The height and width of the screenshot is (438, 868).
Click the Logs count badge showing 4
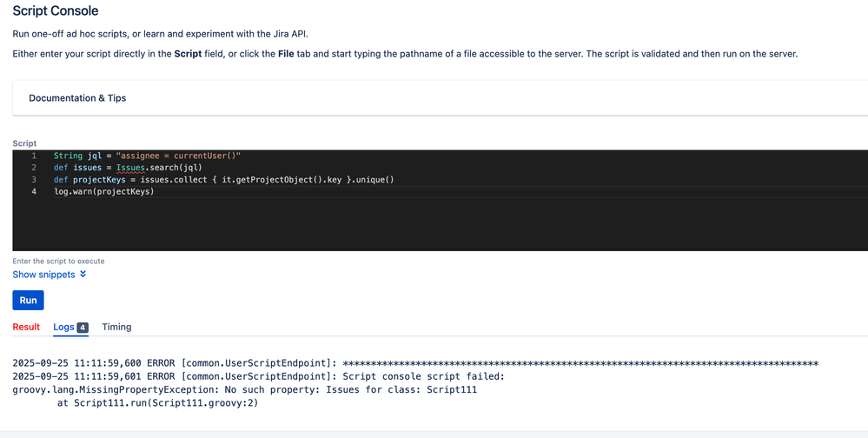[83, 328]
